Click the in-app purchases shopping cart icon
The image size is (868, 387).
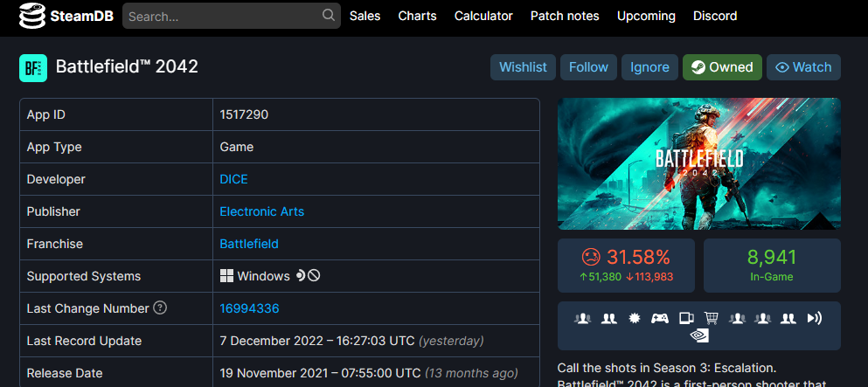click(x=712, y=318)
